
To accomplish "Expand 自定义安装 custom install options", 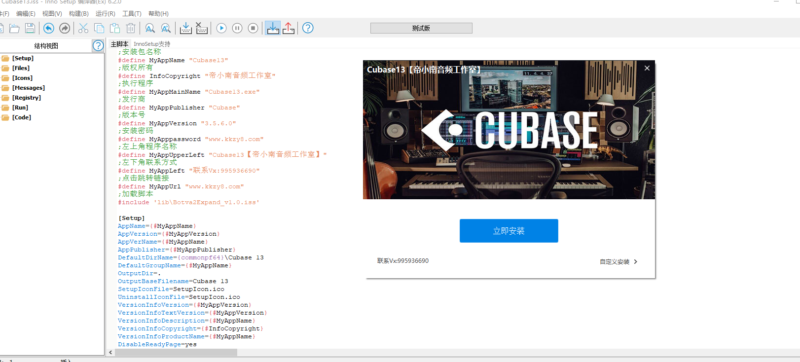I will click(x=618, y=262).
